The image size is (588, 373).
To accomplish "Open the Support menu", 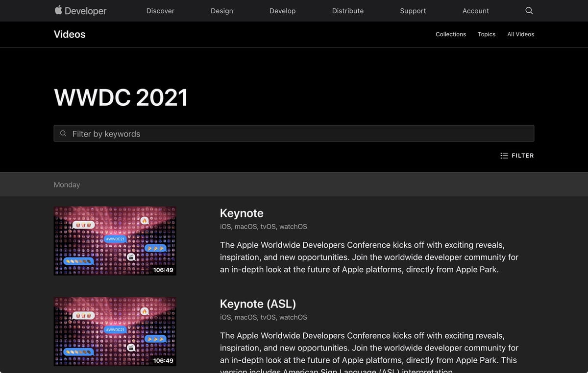I will point(413,11).
